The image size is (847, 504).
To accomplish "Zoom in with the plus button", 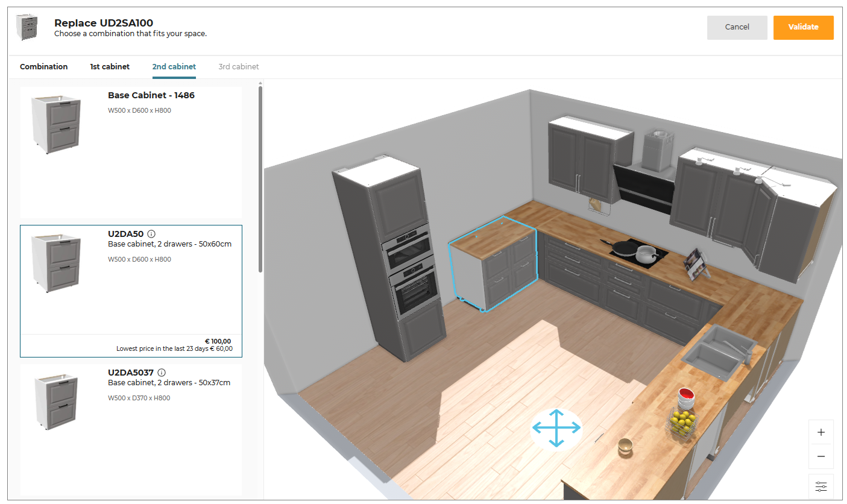I will coord(820,432).
